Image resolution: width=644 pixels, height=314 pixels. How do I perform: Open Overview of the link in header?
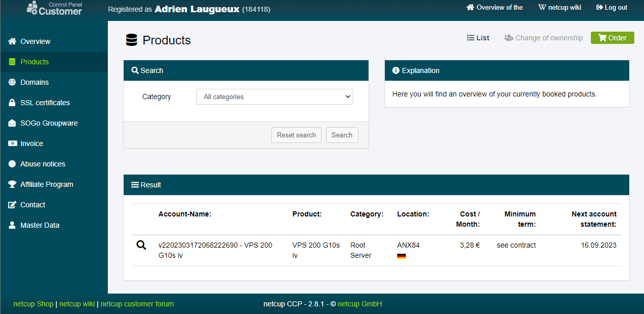[494, 8]
